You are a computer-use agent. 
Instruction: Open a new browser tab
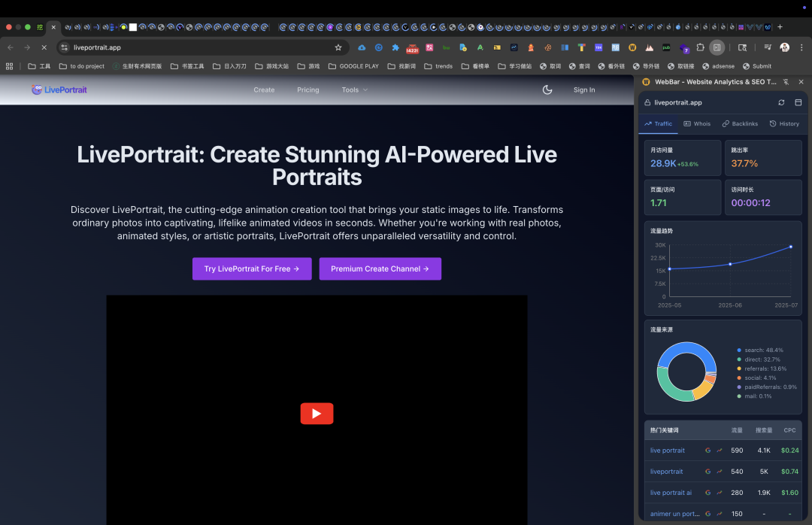(x=780, y=27)
